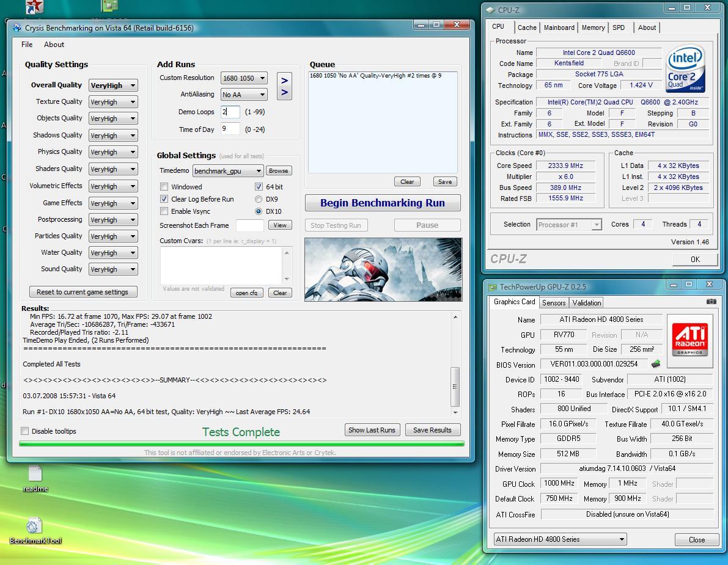Uncheck Clear Log Before Run
The image size is (728, 565).
coord(164,199)
